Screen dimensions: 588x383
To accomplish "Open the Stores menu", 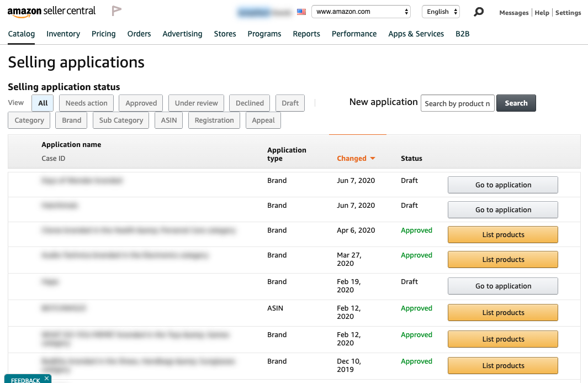I will (225, 34).
